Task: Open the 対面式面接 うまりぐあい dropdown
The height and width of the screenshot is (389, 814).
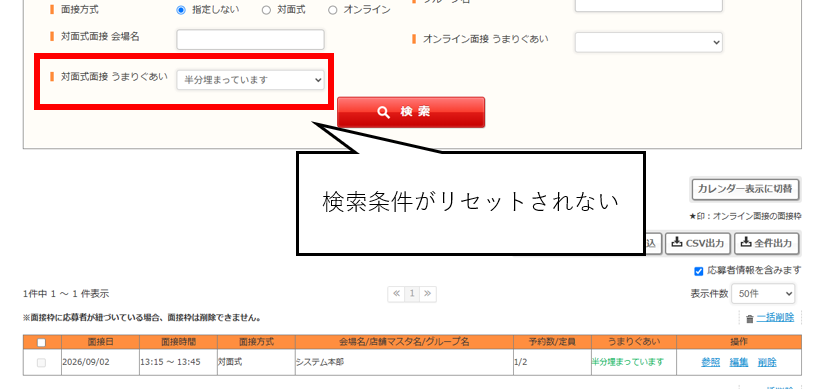Action: click(250, 80)
